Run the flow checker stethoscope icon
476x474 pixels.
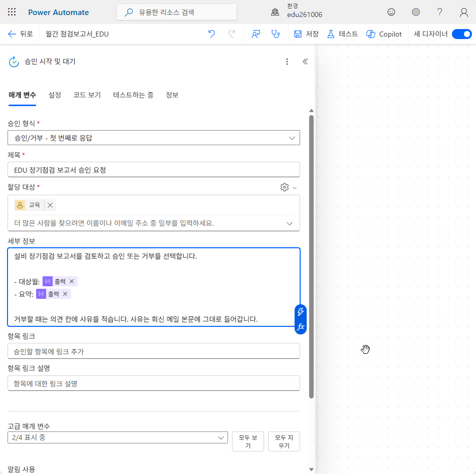pos(276,34)
